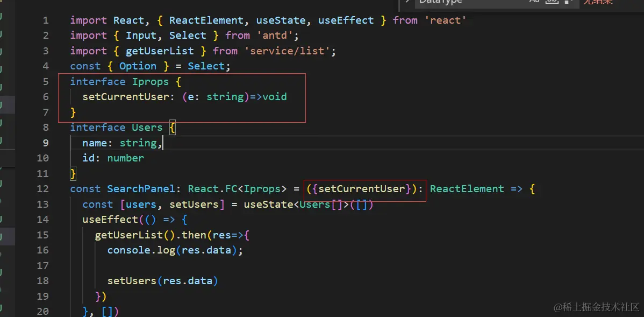The width and height of the screenshot is (644, 317).
Task: Click 'string' type on line 9
Action: [138, 143]
